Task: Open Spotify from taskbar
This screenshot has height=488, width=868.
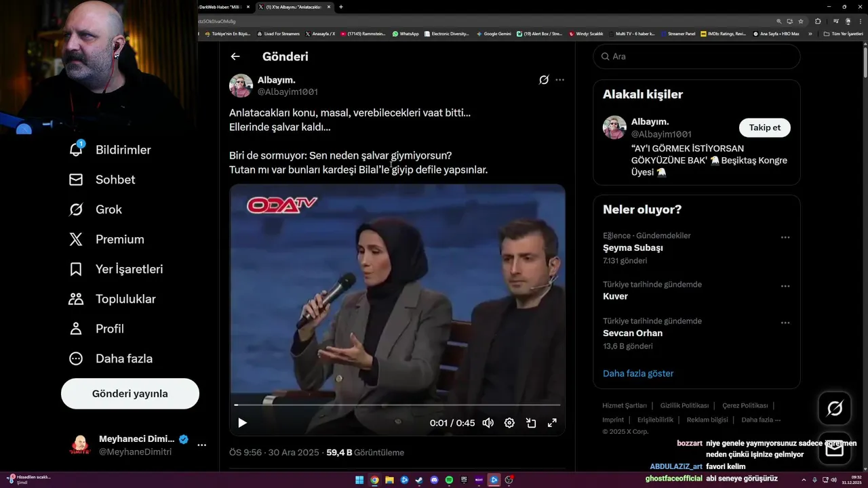Action: coord(450,480)
